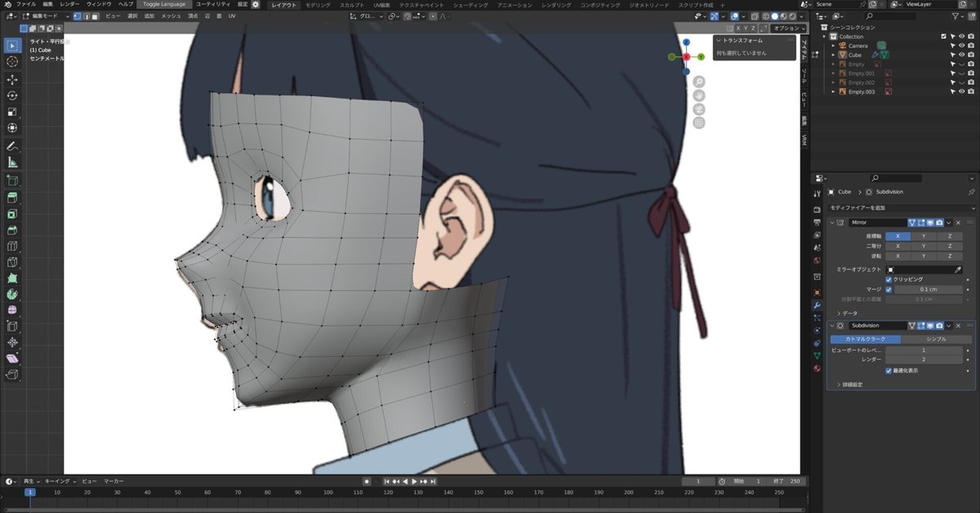The image size is (980, 513).
Task: Open the メッシュ menu in the viewport header
Action: (171, 16)
